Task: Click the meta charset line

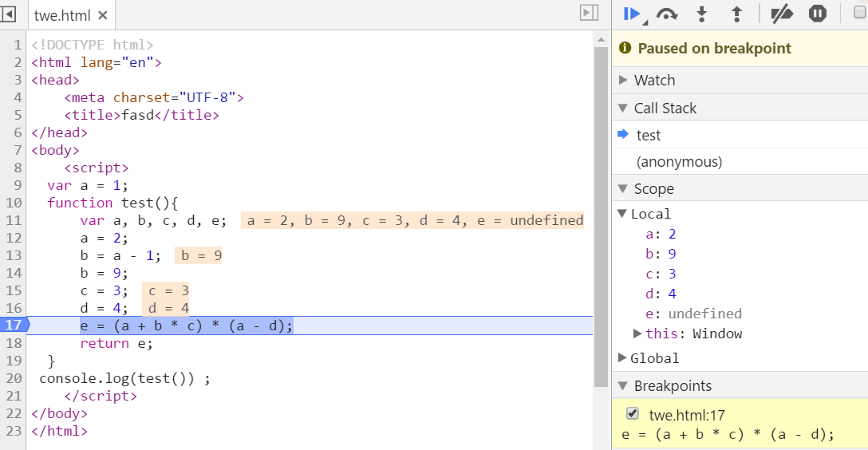Action: [x=154, y=97]
